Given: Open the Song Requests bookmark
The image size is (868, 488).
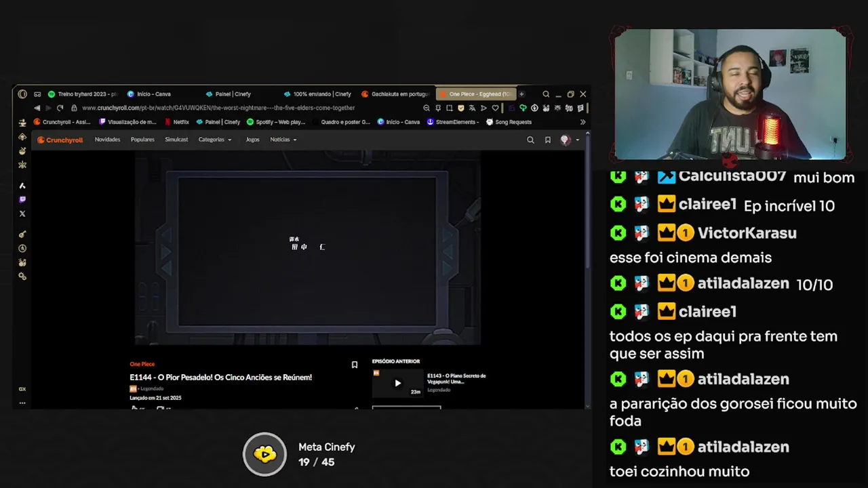Looking at the screenshot, I should pyautogui.click(x=509, y=122).
